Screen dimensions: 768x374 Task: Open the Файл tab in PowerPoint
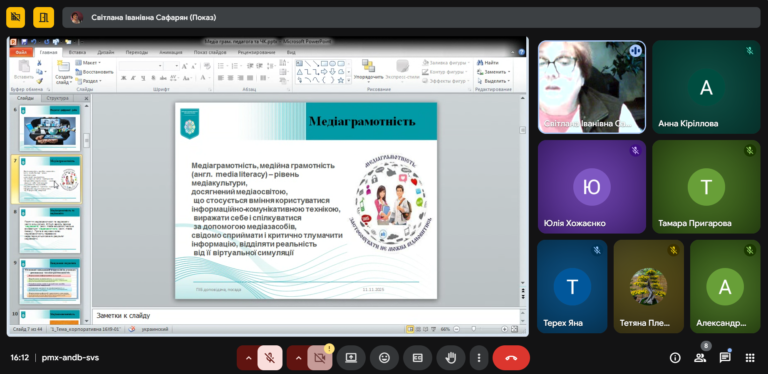point(21,52)
